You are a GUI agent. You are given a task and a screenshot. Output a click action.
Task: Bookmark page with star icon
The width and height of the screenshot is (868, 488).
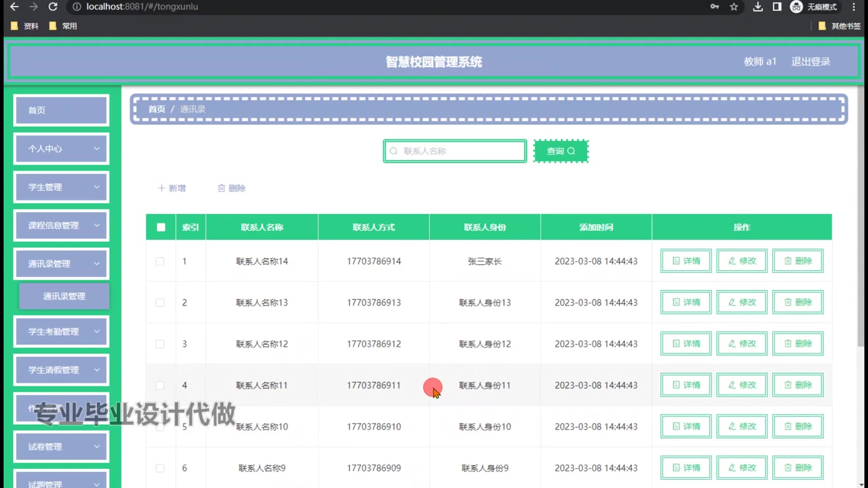tap(734, 7)
